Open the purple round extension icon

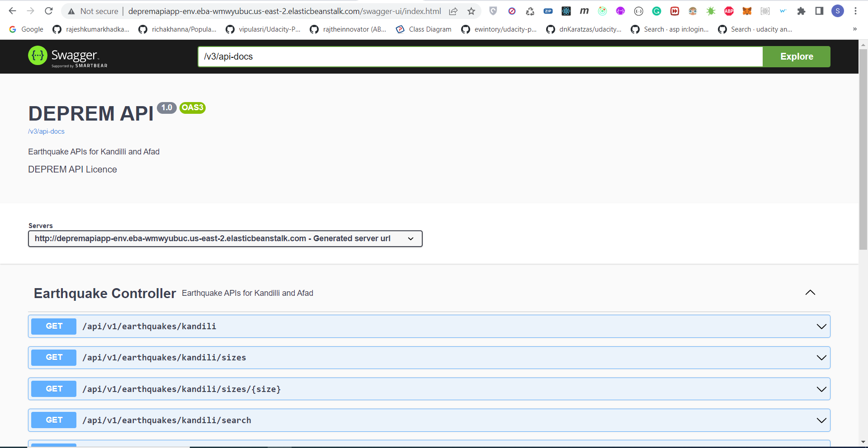click(x=620, y=11)
